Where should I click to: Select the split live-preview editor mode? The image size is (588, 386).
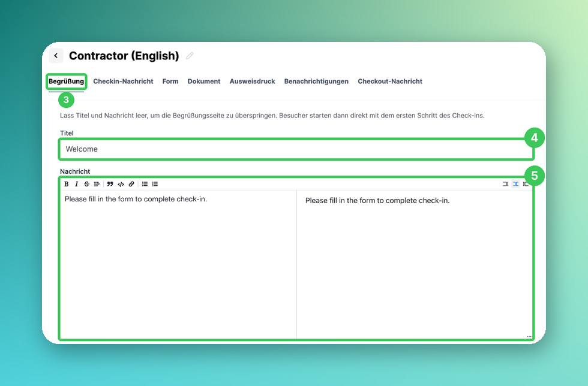coord(515,184)
